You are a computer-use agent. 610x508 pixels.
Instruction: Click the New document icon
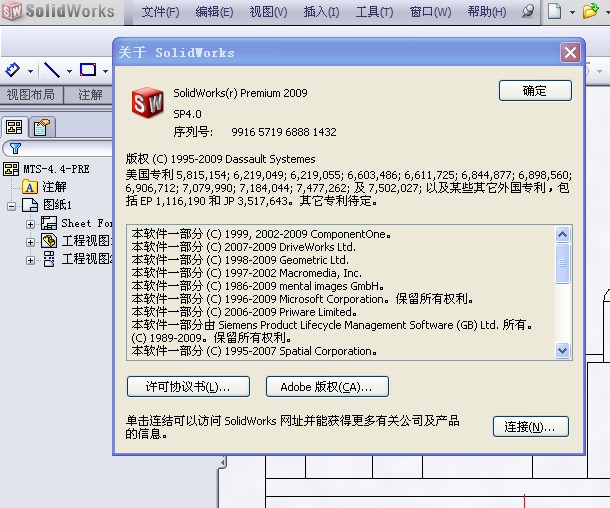pyautogui.click(x=554, y=11)
